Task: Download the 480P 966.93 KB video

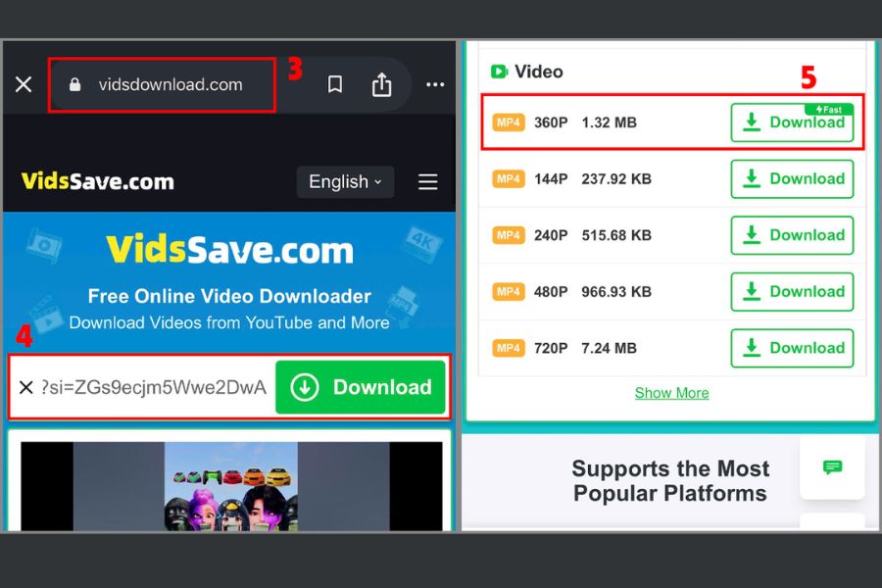Action: click(792, 291)
